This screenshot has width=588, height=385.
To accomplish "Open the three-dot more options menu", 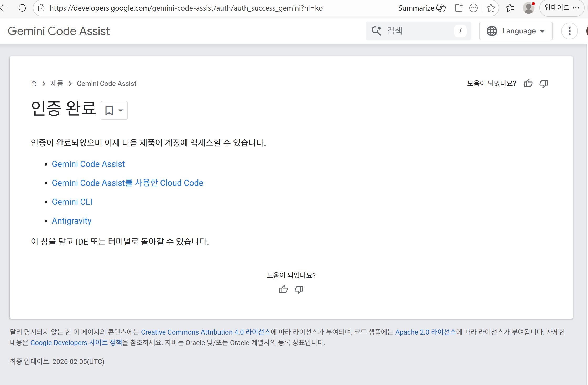I will pyautogui.click(x=569, y=31).
